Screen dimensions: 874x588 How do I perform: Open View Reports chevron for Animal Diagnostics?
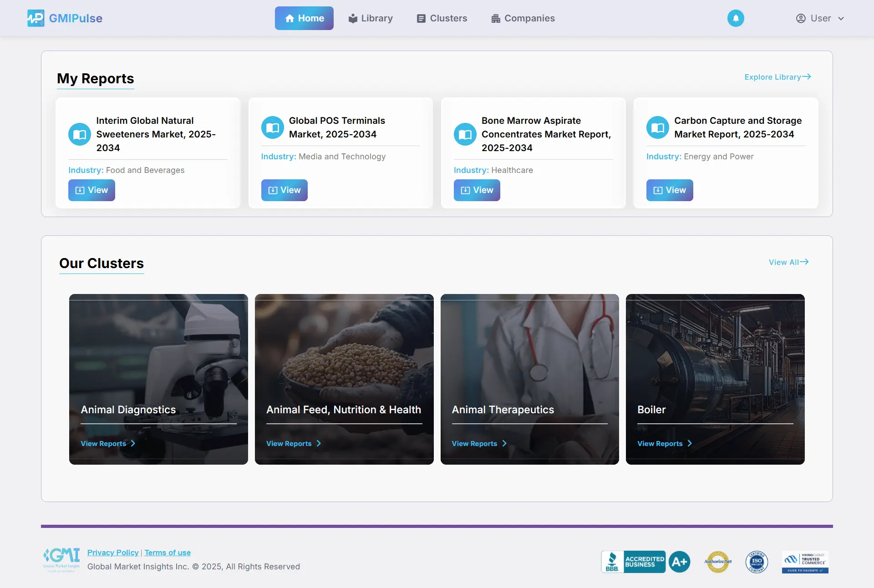click(133, 443)
